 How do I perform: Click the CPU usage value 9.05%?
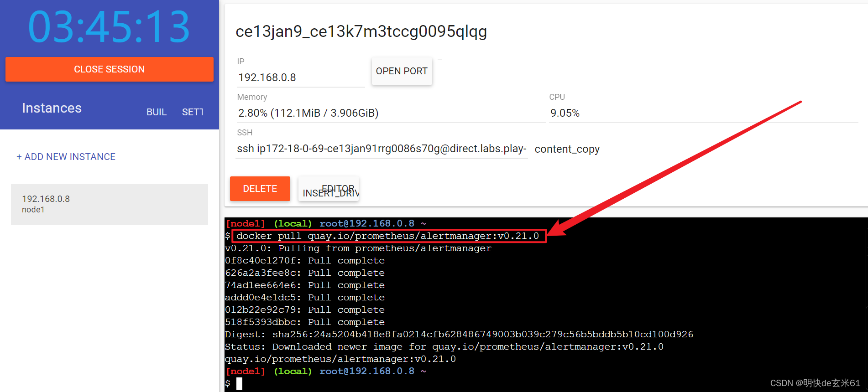coord(565,113)
